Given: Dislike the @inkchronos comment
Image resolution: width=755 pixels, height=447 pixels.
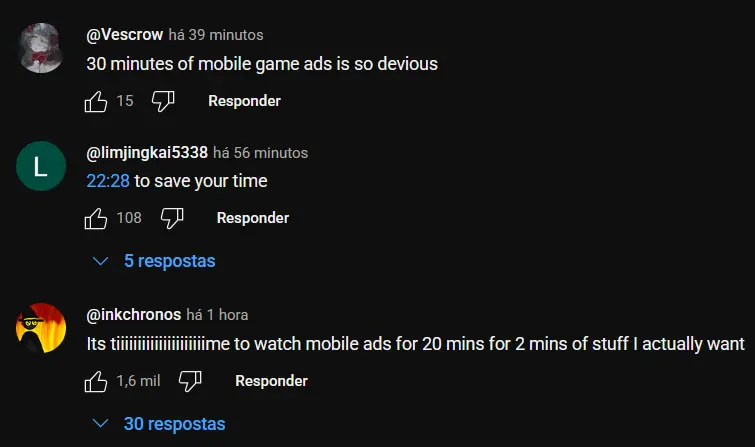Looking at the screenshot, I should click(190, 381).
